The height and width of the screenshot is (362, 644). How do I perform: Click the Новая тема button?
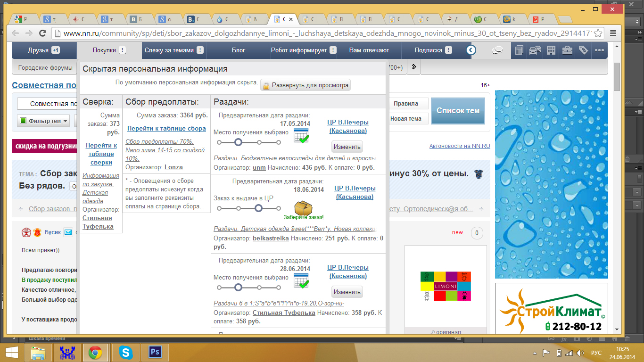click(406, 119)
